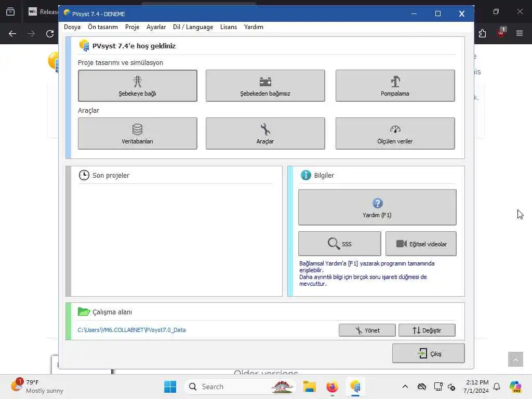Viewport: 532px width, 399px height.
Task: Go forward in the browser window
Action: tap(31, 34)
